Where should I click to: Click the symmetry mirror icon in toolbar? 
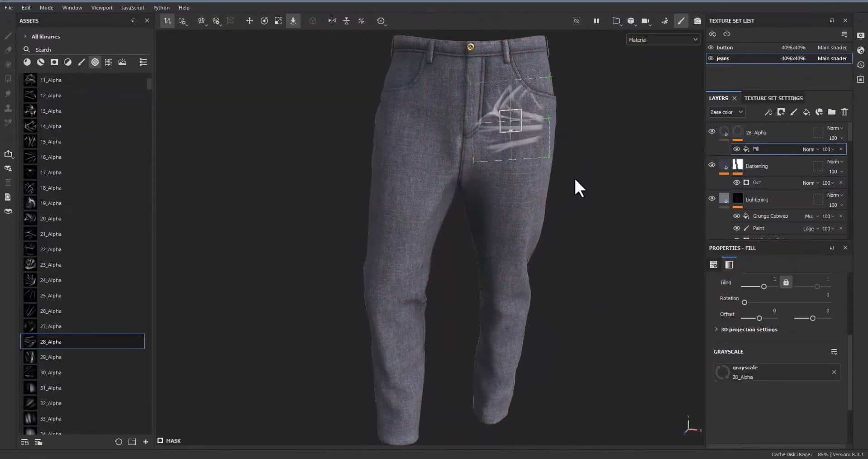[332, 21]
